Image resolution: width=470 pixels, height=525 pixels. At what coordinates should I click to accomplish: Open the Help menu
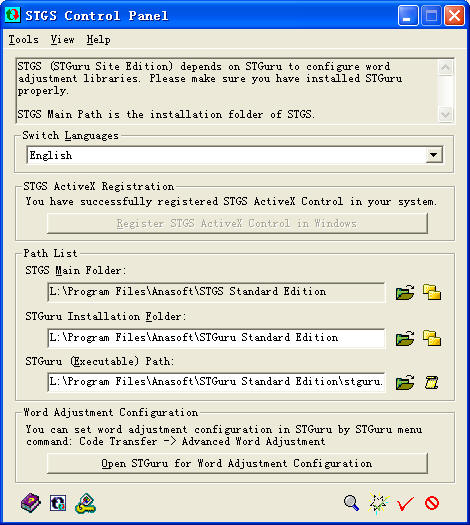coord(98,40)
